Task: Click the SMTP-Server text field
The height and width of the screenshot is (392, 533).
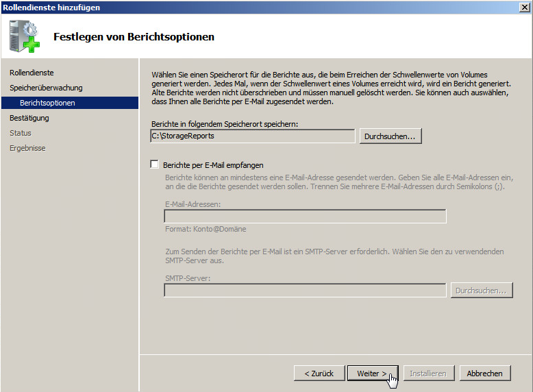Action: (305, 291)
